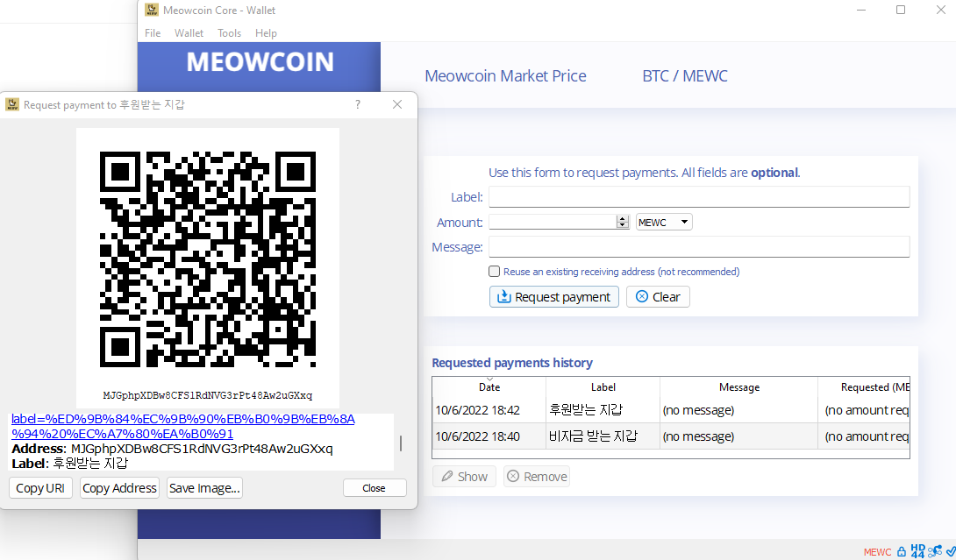Click the dialog text area scrollbar
The image size is (956, 560).
[x=401, y=443]
